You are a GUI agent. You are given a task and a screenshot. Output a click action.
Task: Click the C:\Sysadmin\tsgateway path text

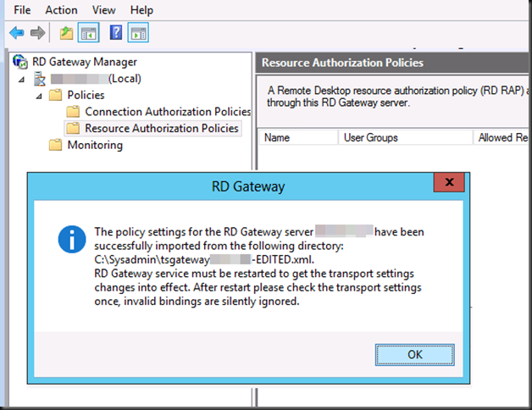click(x=204, y=260)
